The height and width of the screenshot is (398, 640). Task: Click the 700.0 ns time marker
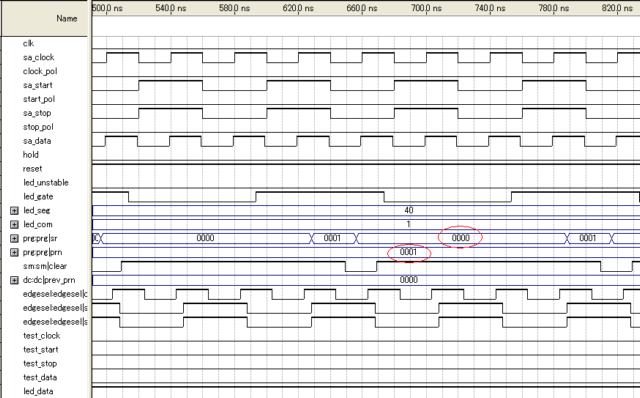pyautogui.click(x=426, y=8)
